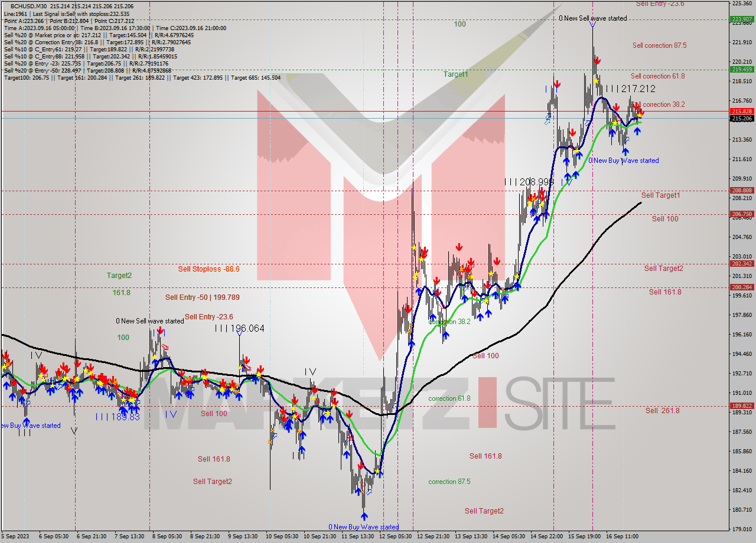The image size is (756, 543).
Task: Click the 'Sell Target1' label
Action: (660, 195)
